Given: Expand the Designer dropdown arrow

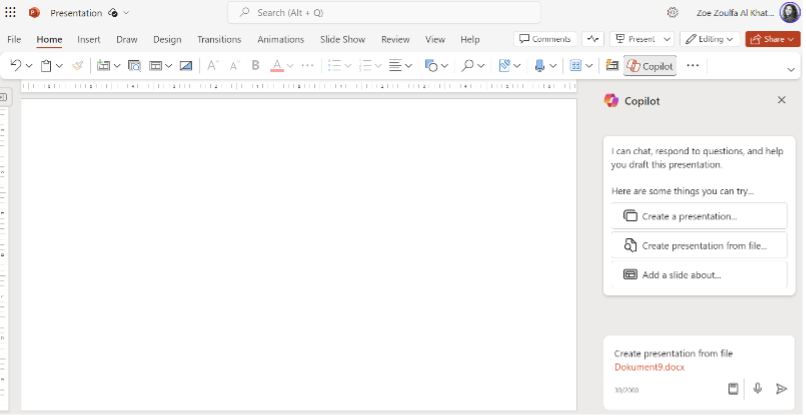Looking at the screenshot, I should click(517, 66).
